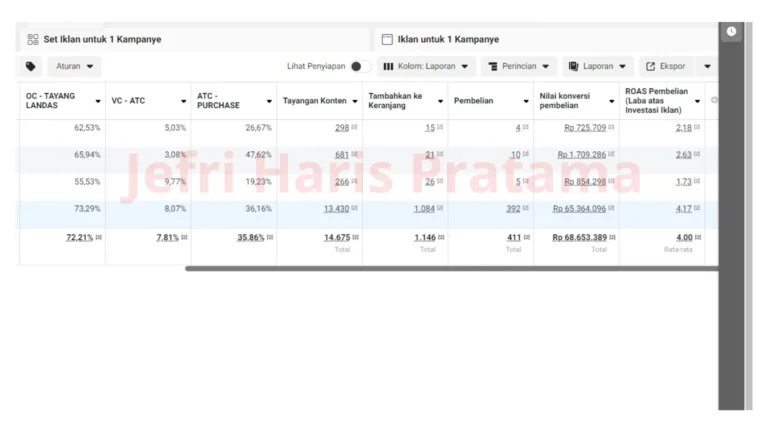Open the arrow dropdown next to Ekspor
The height and width of the screenshot is (432, 768).
[x=707, y=67]
